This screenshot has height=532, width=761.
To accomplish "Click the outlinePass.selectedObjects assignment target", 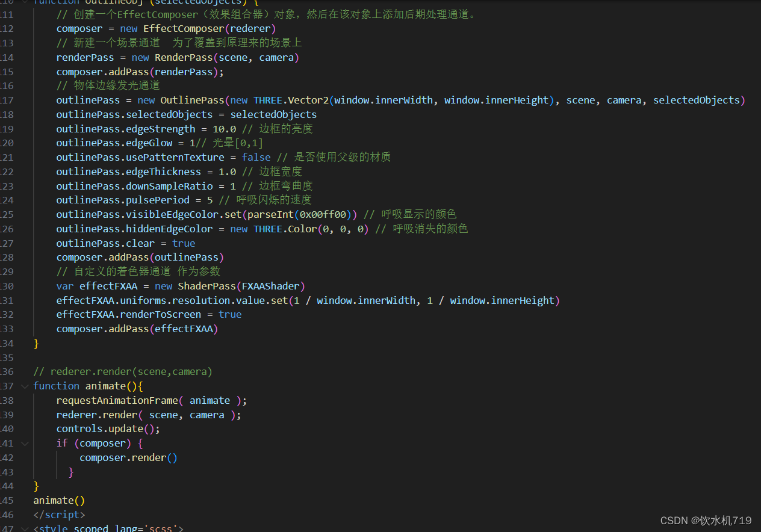I will 134,114.
